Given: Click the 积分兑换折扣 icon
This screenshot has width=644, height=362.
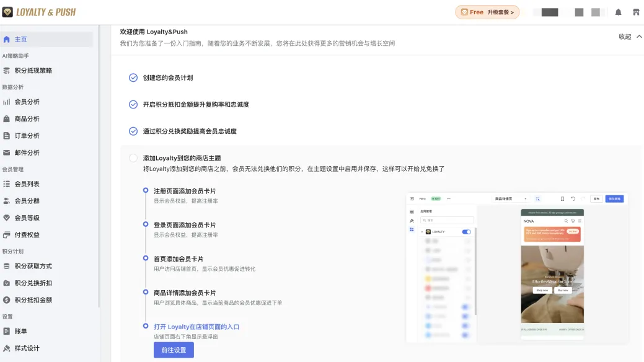Looking at the screenshot, I should (7, 283).
